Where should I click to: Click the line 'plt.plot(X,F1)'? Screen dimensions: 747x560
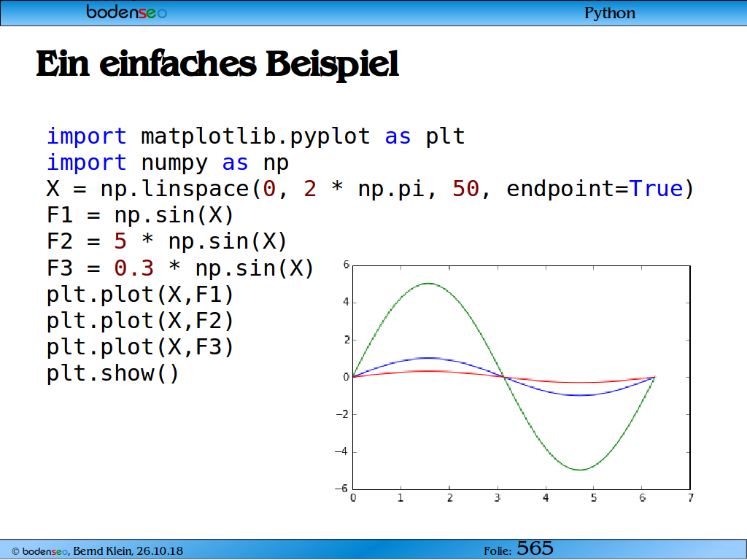coord(141,295)
